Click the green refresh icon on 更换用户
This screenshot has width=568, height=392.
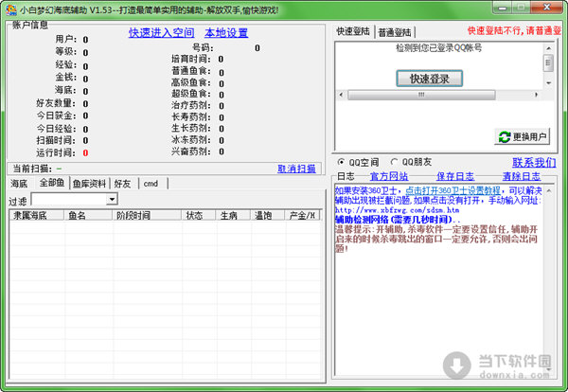505,137
